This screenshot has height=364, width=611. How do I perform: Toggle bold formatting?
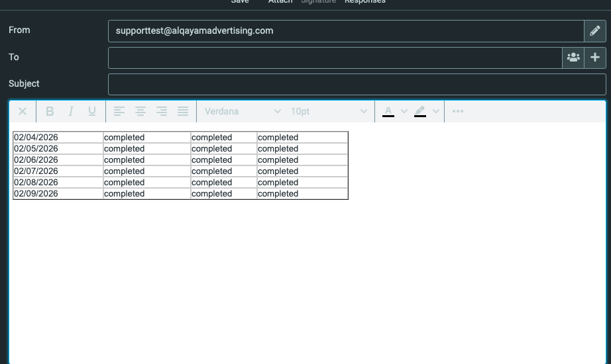[x=50, y=111]
